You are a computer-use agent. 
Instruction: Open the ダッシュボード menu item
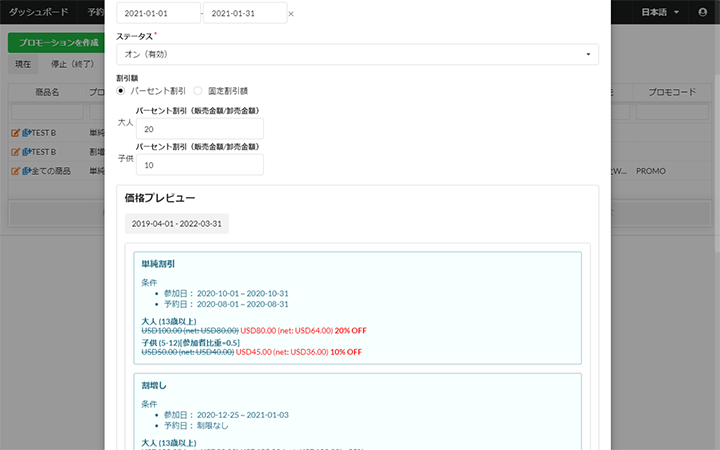click(39, 12)
